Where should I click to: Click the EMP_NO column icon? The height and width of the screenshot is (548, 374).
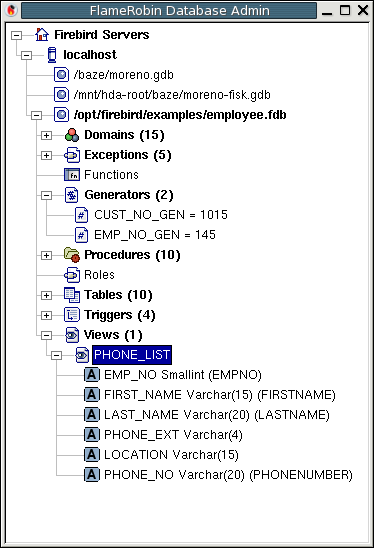[x=92, y=375]
